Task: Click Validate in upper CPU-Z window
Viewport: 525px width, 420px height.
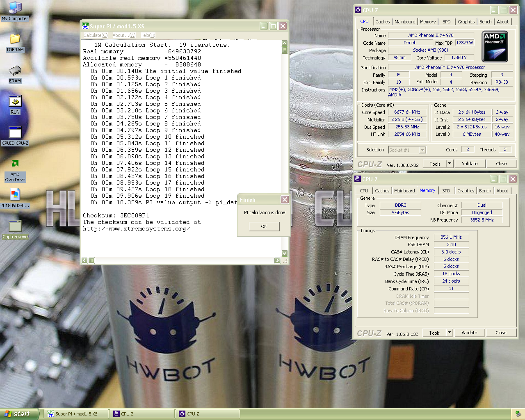Action: [x=470, y=164]
